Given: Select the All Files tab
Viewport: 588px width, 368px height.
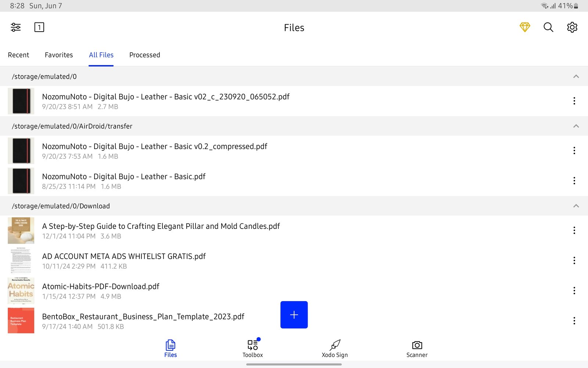Looking at the screenshot, I should (x=101, y=55).
